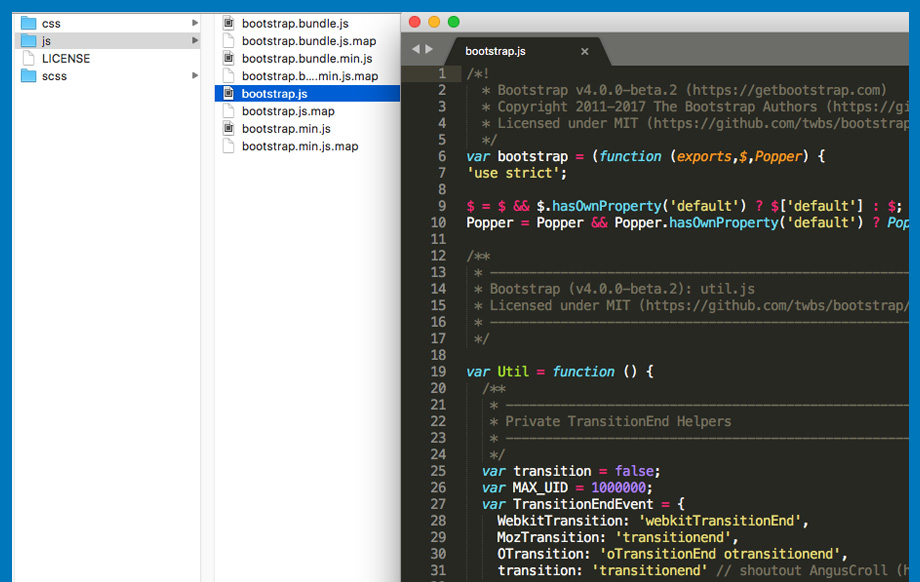
Task: Select bootstrap.bundle.min.js in file list
Action: tap(307, 59)
